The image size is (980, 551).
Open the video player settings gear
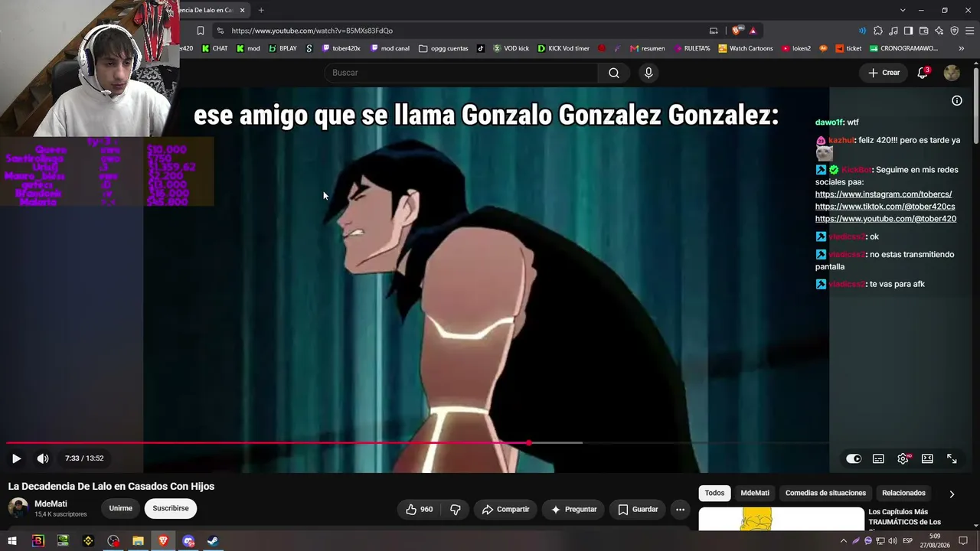click(903, 458)
